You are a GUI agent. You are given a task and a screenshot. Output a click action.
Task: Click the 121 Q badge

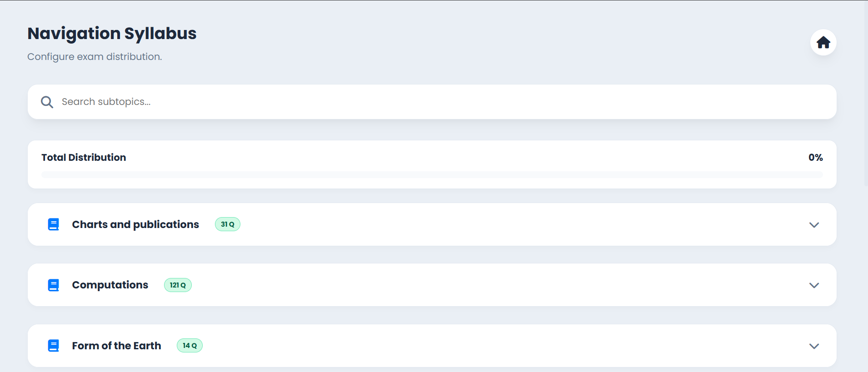pos(178,285)
